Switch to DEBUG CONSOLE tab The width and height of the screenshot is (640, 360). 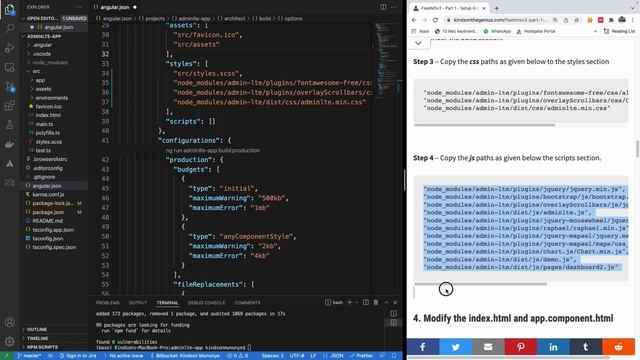tap(207, 303)
